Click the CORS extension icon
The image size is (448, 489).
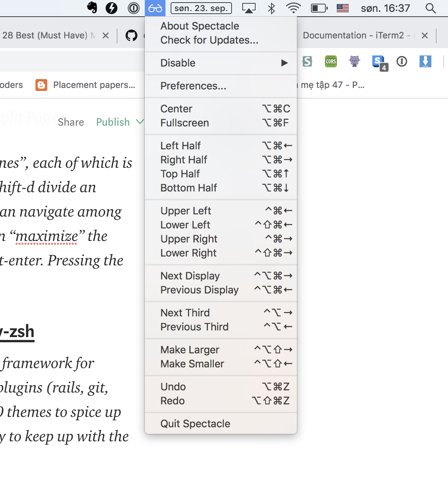point(331,61)
